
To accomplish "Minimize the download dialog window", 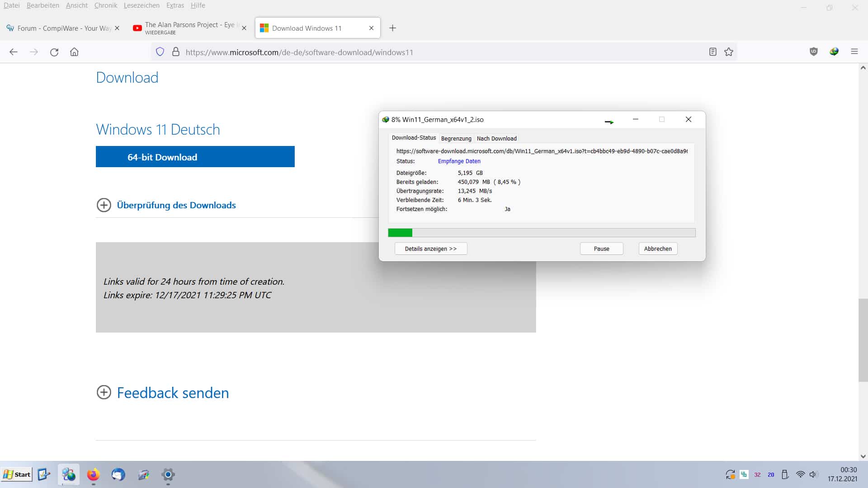I will click(635, 119).
